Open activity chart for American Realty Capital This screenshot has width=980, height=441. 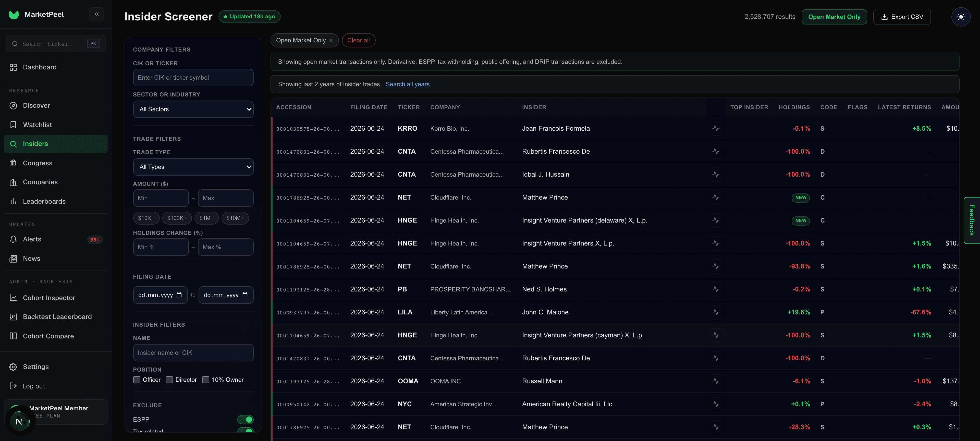pos(716,404)
